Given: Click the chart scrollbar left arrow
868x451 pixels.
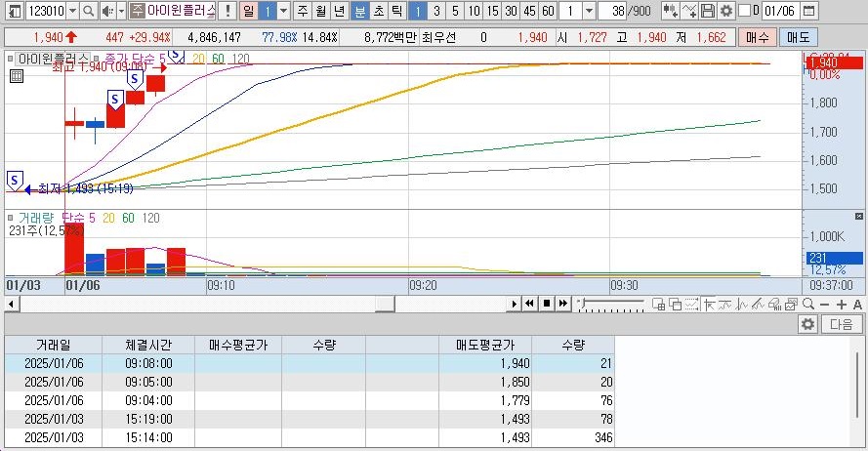Looking at the screenshot, I should [x=11, y=304].
